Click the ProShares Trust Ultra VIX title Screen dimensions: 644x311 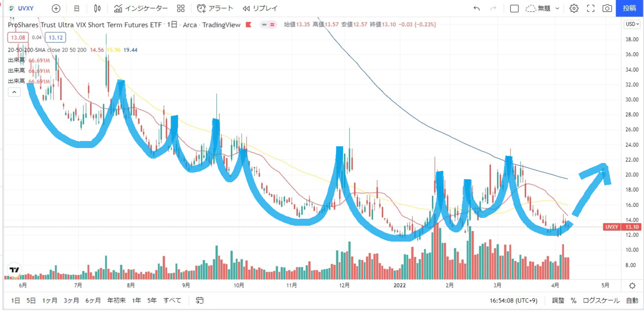[85, 25]
